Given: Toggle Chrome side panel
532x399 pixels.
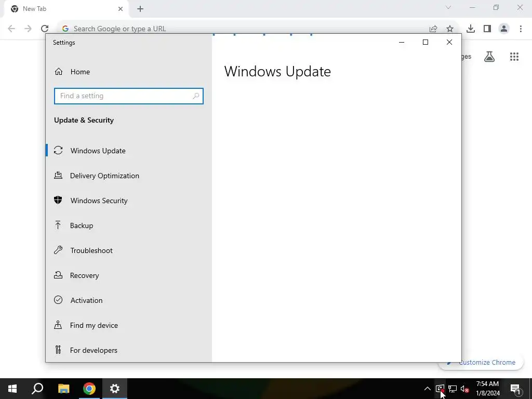Looking at the screenshot, I should pyautogui.click(x=487, y=29).
